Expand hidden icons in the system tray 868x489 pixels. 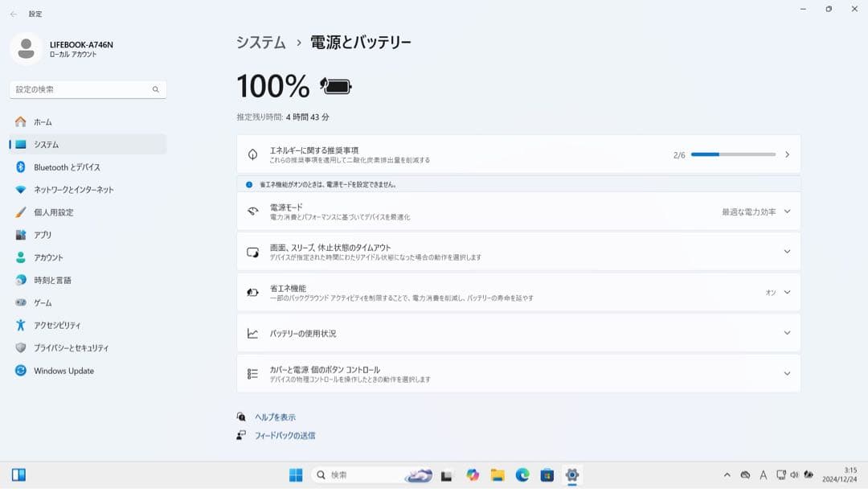pyautogui.click(x=726, y=475)
